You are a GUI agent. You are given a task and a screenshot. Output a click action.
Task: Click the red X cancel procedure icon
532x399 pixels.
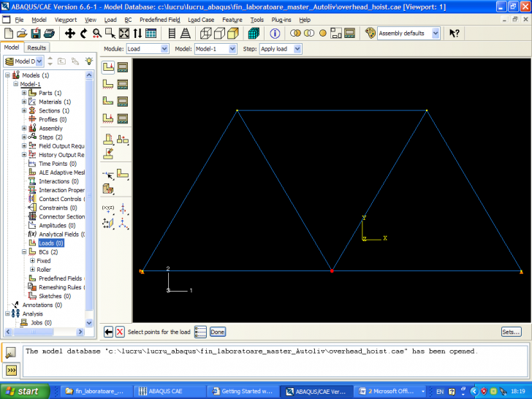(120, 332)
